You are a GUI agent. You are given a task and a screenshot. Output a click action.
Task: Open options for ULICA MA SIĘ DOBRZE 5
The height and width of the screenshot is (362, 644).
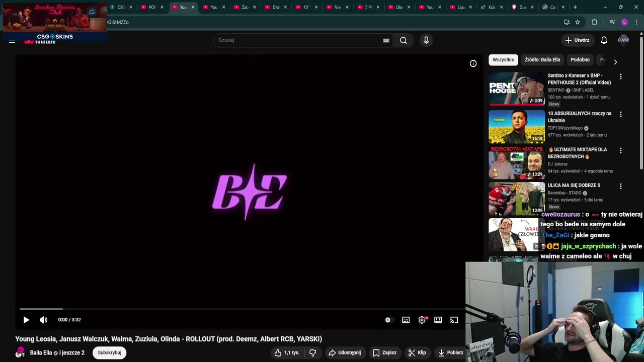click(620, 187)
